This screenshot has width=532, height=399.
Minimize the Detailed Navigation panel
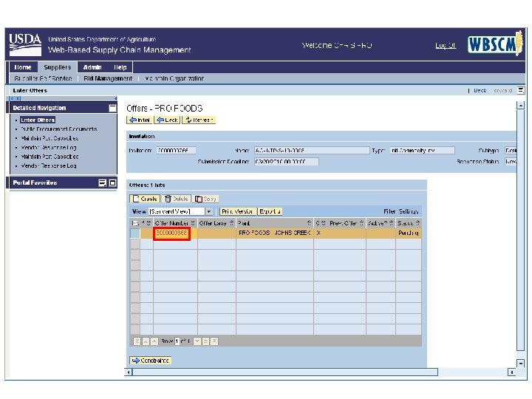click(x=112, y=108)
